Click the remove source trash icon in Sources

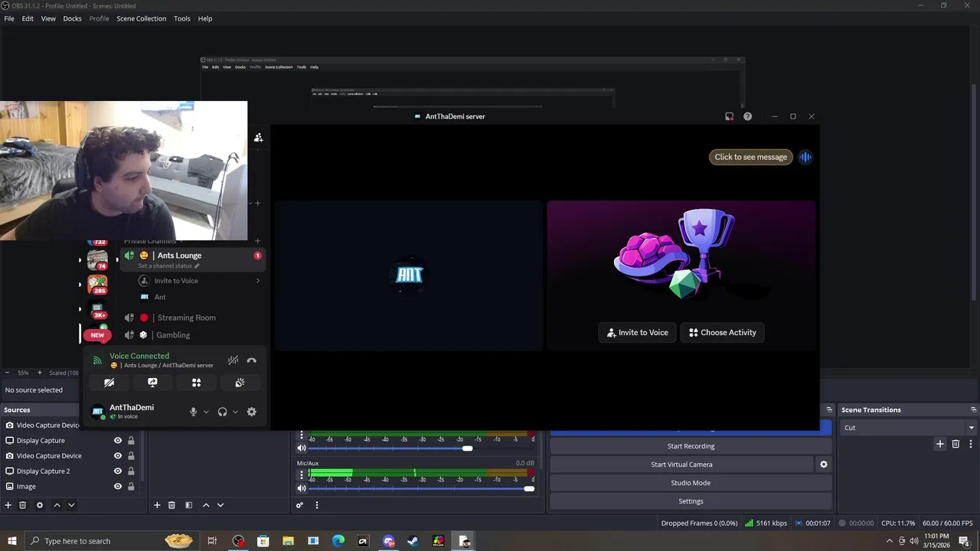pos(23,505)
